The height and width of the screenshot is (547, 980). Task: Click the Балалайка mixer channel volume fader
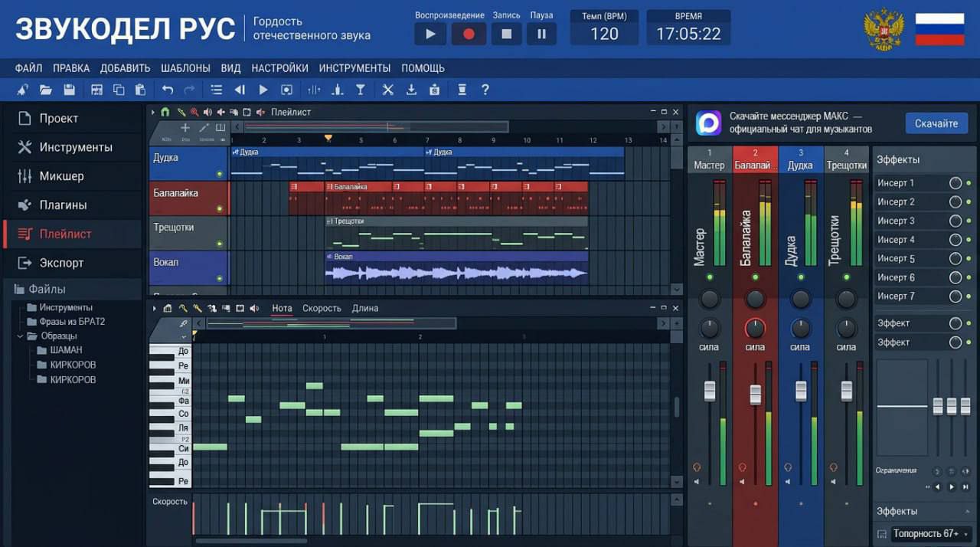[x=756, y=394]
